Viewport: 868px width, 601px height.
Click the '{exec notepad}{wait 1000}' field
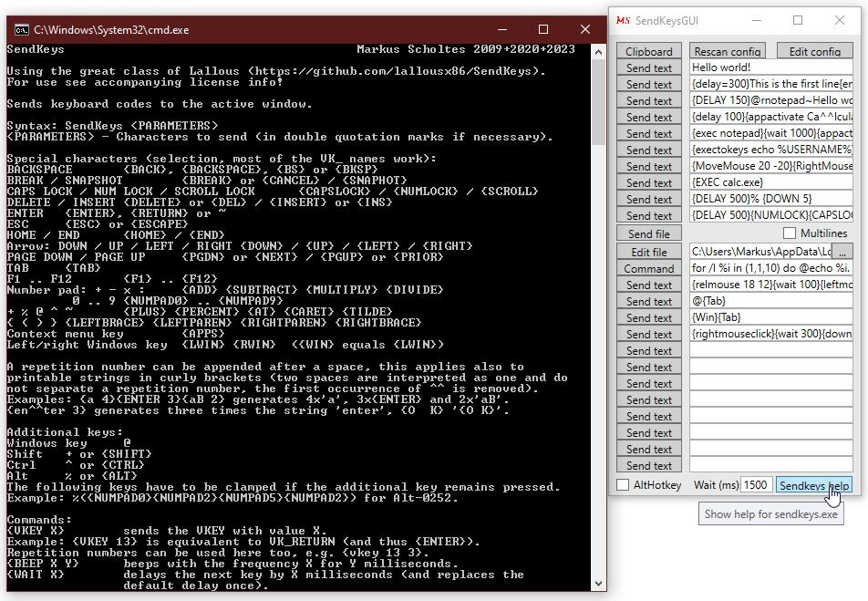point(770,133)
